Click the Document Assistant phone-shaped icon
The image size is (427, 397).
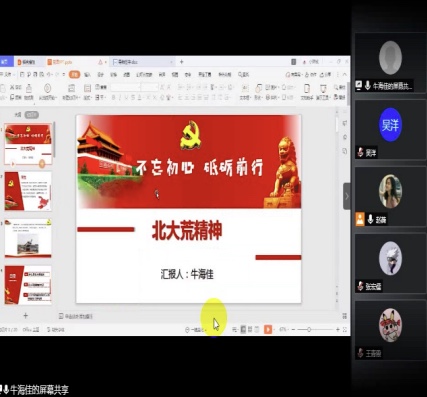tap(307, 88)
